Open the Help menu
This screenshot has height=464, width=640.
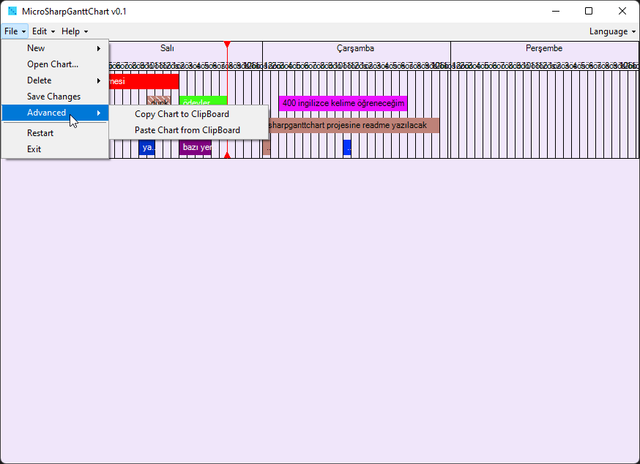74,32
